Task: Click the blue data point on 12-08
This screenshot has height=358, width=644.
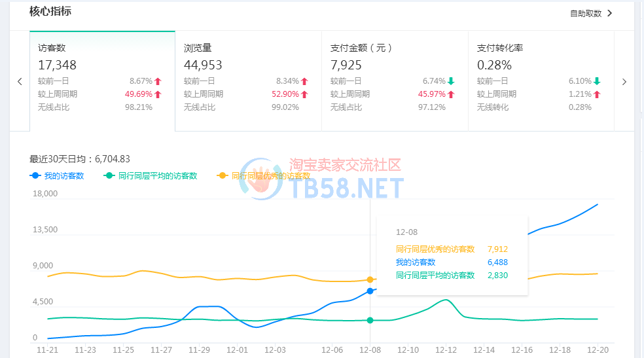Action: (x=370, y=291)
